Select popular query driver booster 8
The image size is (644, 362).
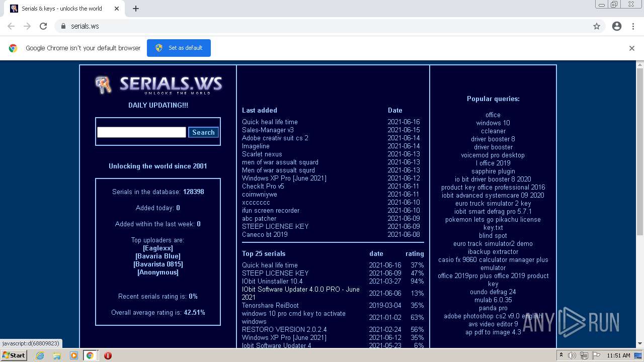[493, 139]
